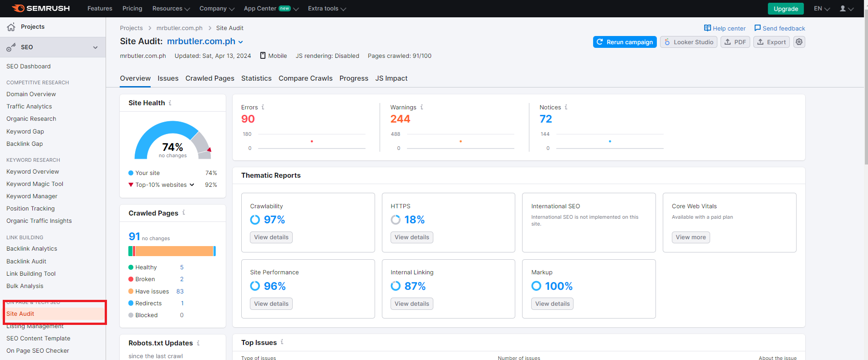Switch to the Compare Crawls tab

coord(305,78)
